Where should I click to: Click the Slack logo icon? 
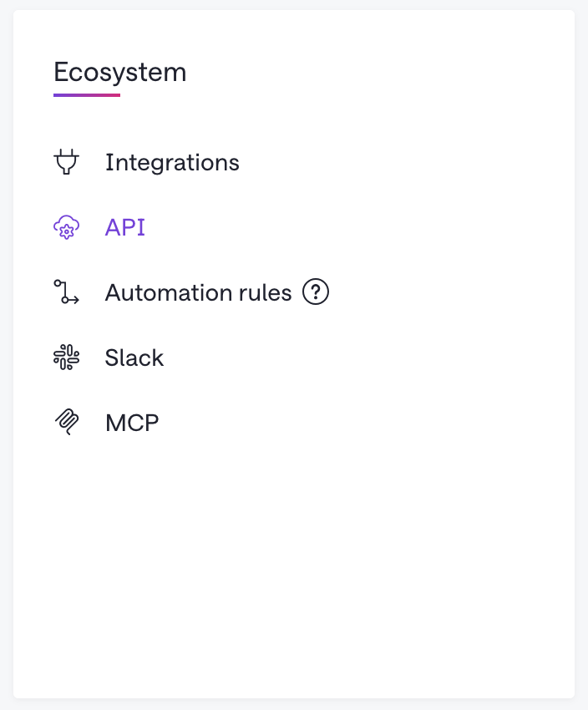[x=67, y=358]
